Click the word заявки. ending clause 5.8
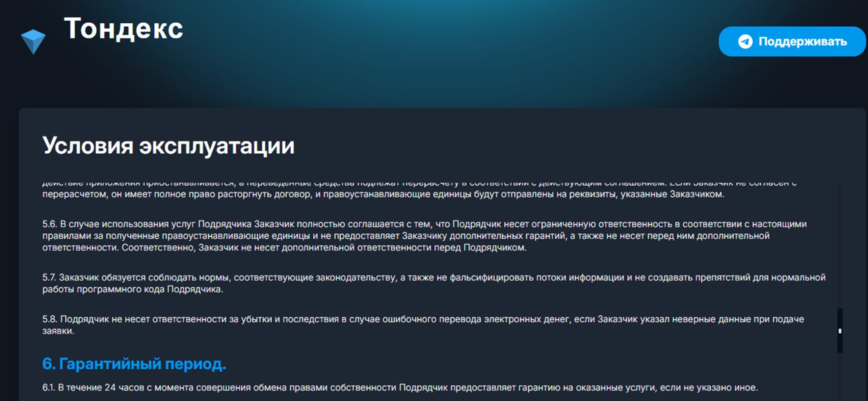Image resolution: width=868 pixels, height=401 pixels. (x=58, y=331)
